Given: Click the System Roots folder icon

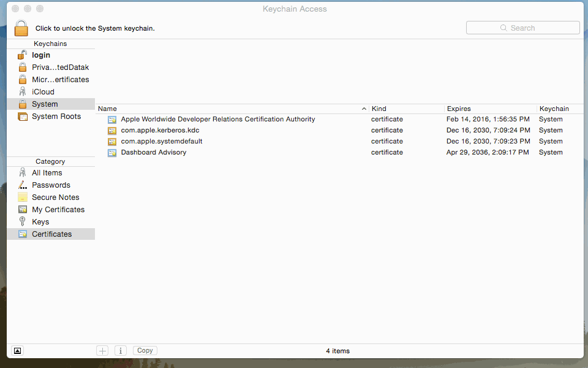Looking at the screenshot, I should coord(23,117).
